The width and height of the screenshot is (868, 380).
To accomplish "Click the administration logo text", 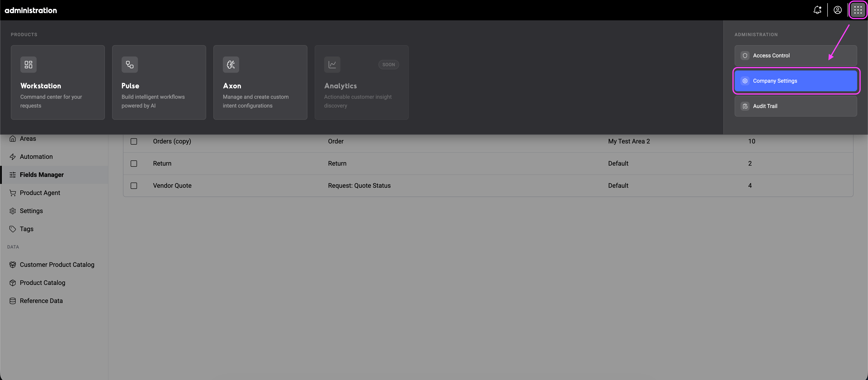I will pyautogui.click(x=31, y=10).
